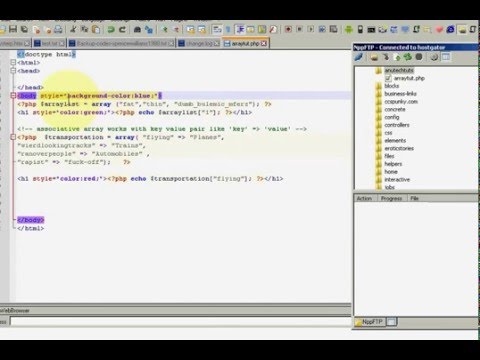Toggle the NppFTP window toolbar icon

click(x=462, y=29)
